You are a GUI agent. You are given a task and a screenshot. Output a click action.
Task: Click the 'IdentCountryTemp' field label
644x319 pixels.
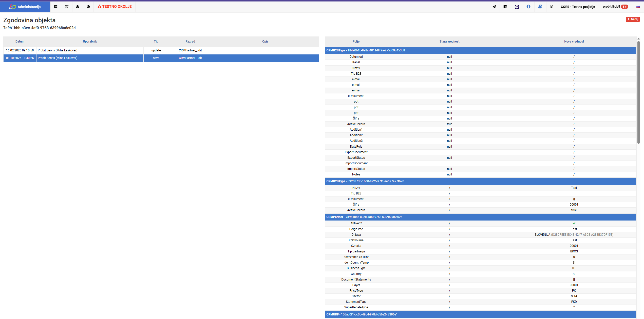(x=356, y=263)
